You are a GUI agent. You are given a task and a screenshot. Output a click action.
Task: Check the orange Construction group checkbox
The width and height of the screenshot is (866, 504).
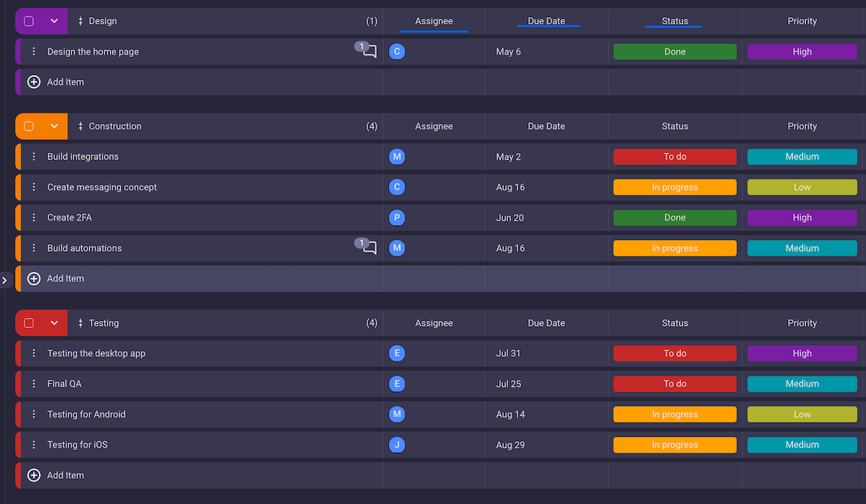click(29, 126)
